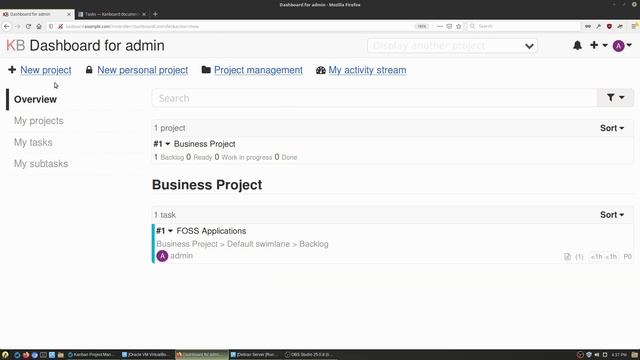This screenshot has width=640, height=360.
Task: Open the admin avatar user menu
Action: point(622,46)
